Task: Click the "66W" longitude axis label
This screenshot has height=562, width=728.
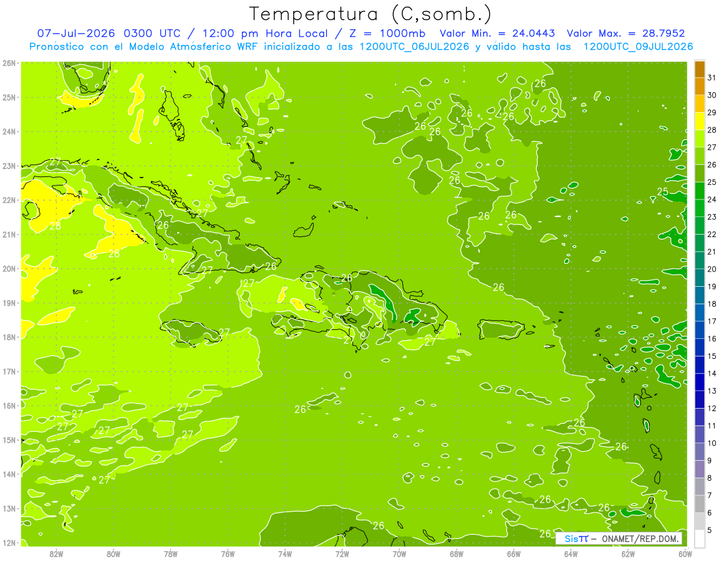Action: [x=514, y=554]
